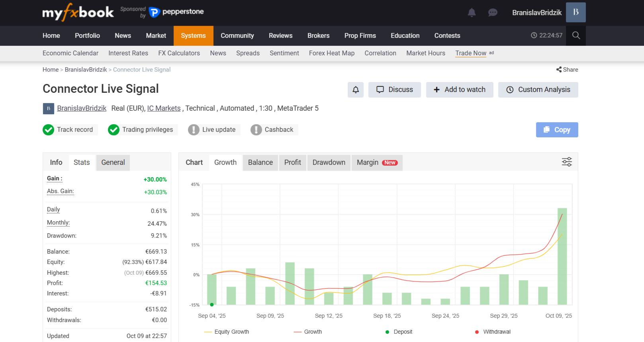
Task: Open the News main menu item
Action: pos(123,36)
